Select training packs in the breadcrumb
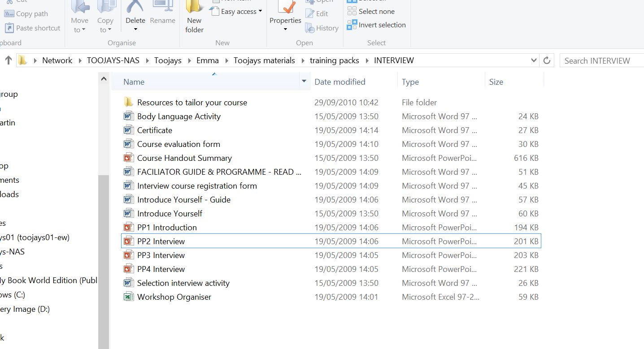The height and width of the screenshot is (349, 644). [x=335, y=60]
